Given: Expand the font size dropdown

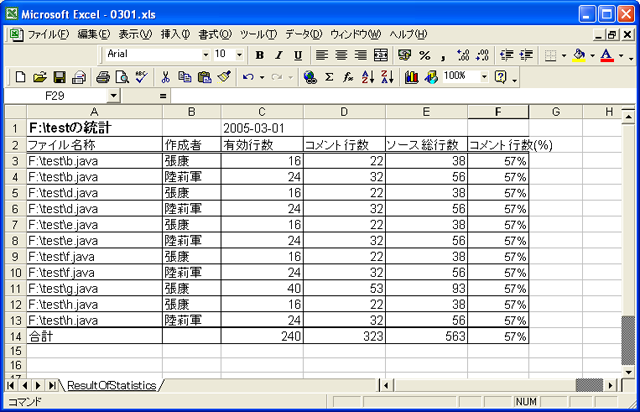Looking at the screenshot, I should click(239, 55).
